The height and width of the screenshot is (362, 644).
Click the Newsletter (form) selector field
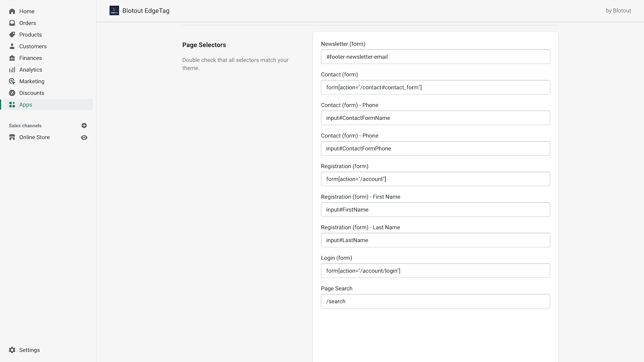pos(435,57)
